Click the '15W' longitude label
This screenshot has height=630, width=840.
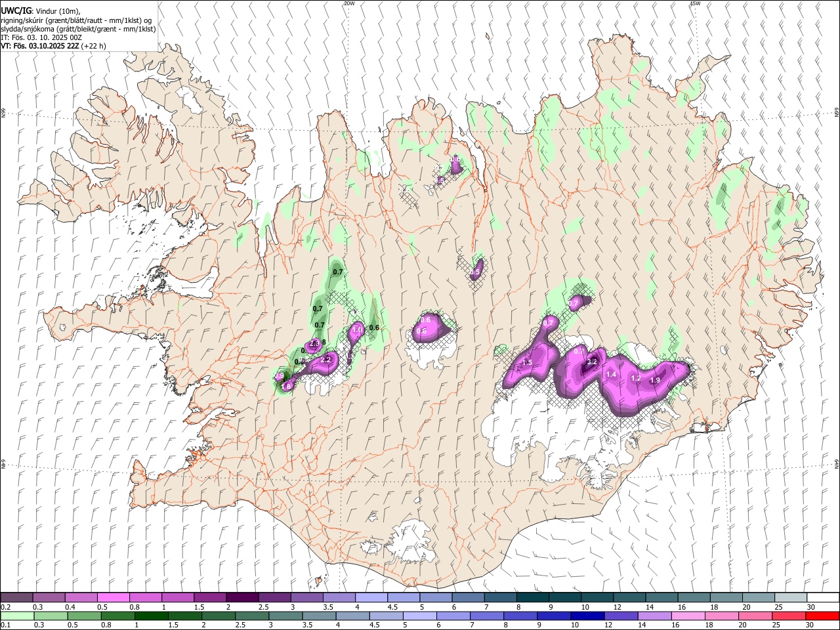tap(695, 3)
